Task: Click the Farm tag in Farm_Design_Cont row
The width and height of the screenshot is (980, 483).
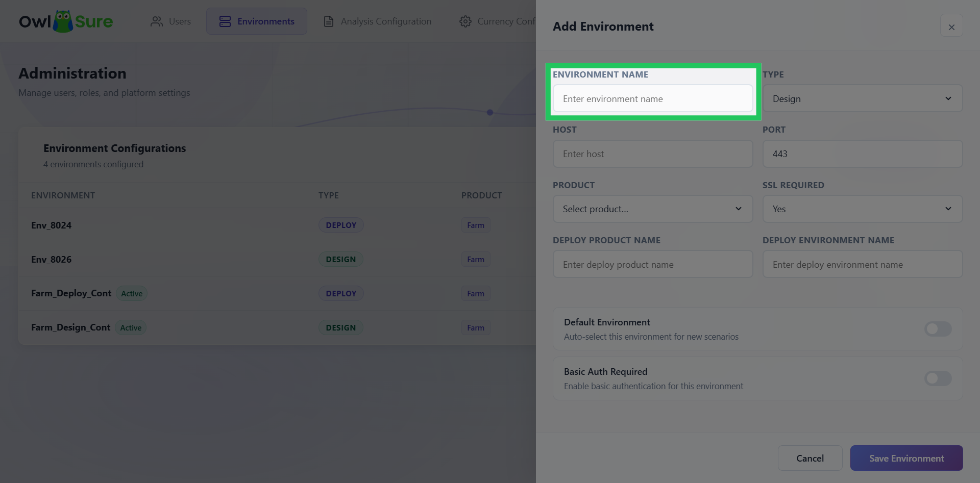Action: (476, 327)
